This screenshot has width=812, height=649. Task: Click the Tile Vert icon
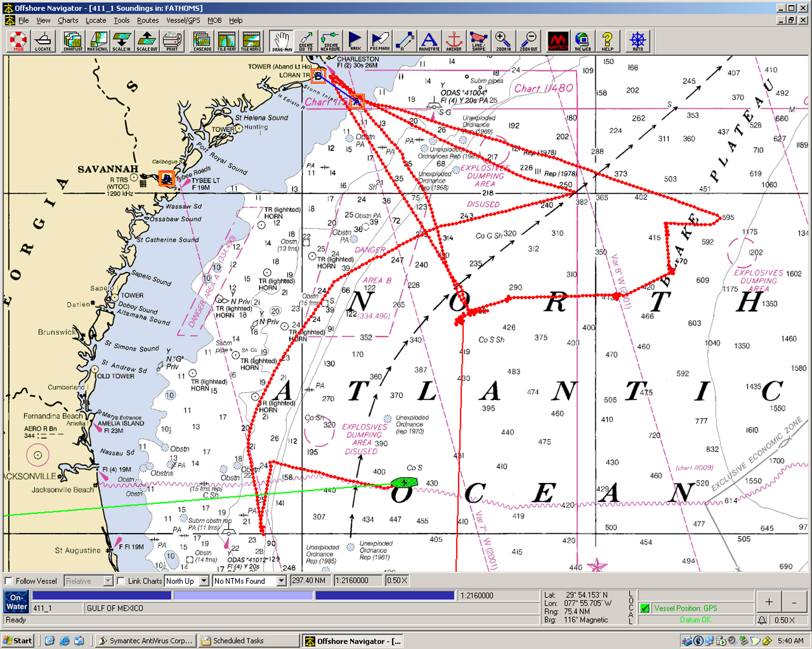tap(227, 41)
